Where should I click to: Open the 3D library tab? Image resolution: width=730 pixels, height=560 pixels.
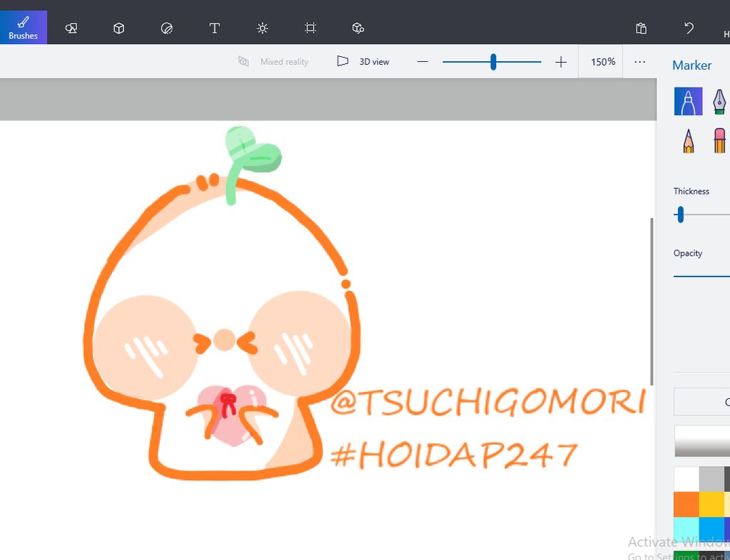[358, 28]
